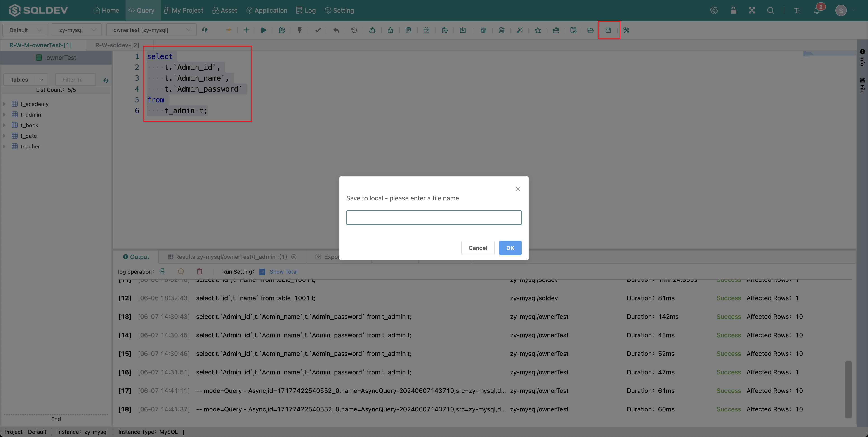Open the My Project menu
Viewport: 868px width, 437px height.
183,10
